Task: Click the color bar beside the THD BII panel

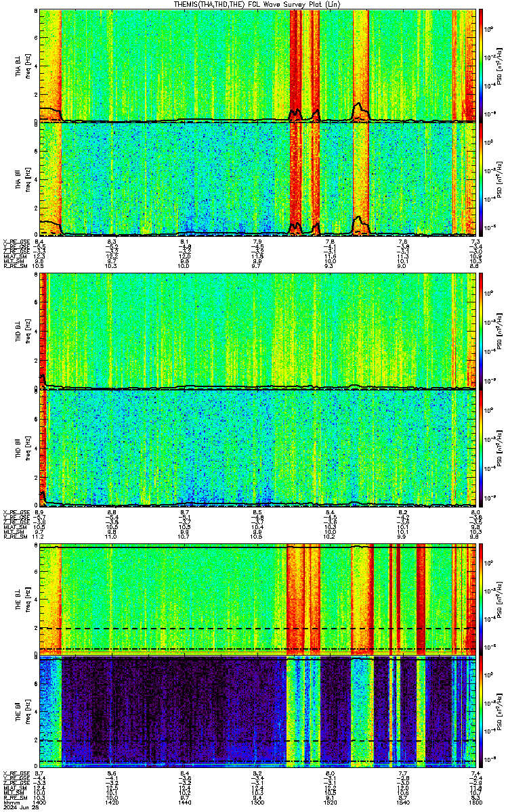Action: tap(482, 447)
